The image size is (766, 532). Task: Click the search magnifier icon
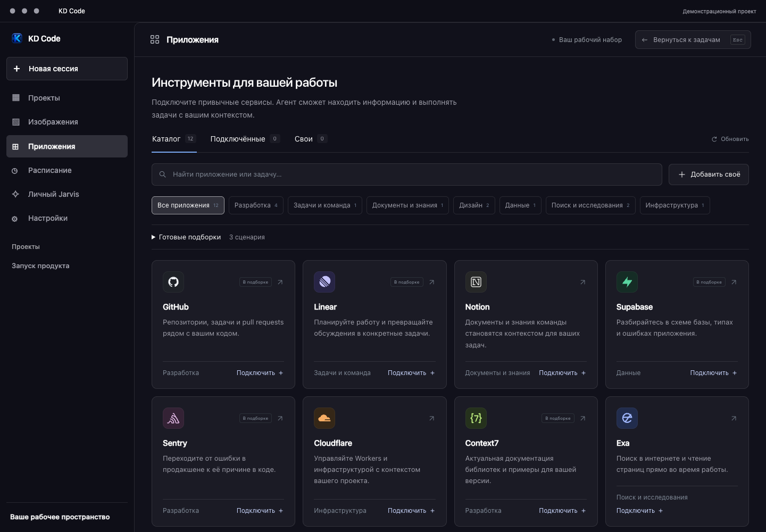tap(163, 174)
